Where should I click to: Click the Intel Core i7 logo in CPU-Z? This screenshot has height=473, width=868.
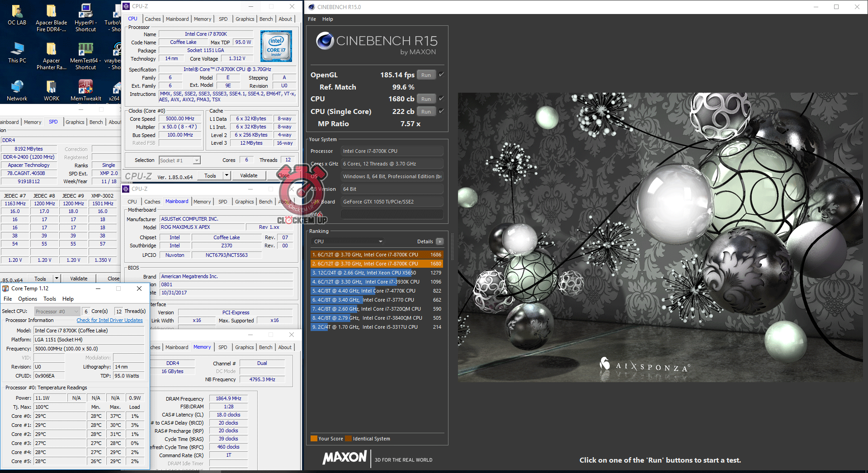[276, 46]
